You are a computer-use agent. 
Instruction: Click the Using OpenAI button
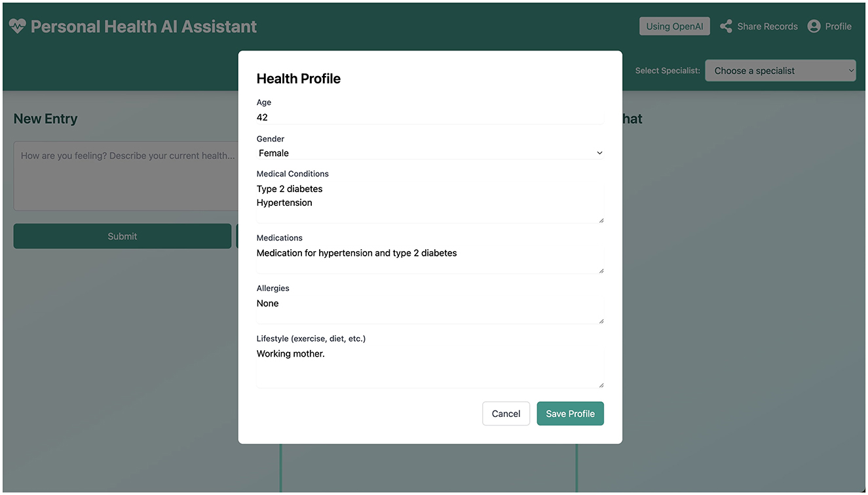(x=674, y=26)
